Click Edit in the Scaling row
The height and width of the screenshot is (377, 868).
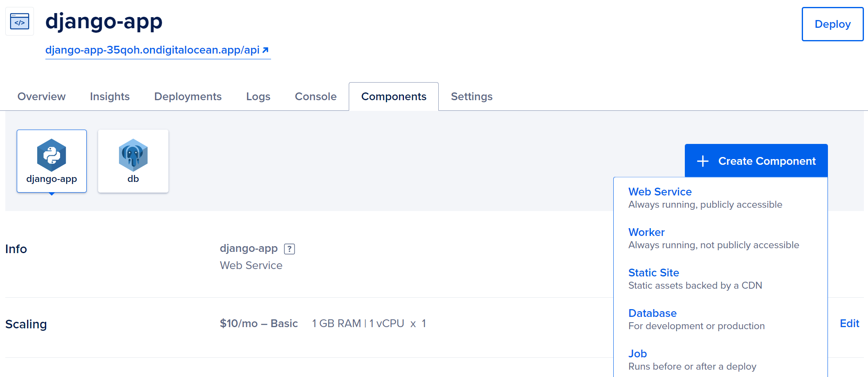tap(849, 323)
